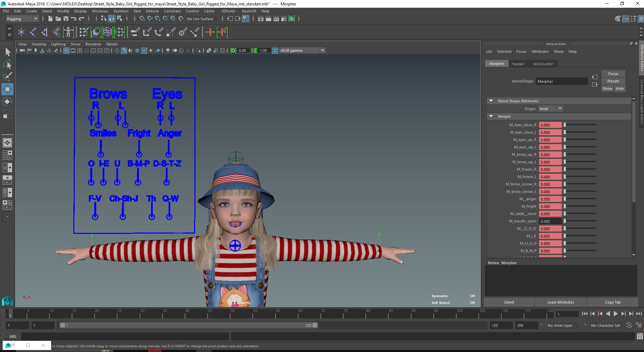This screenshot has width=644, height=352.
Task: Switch to the skinCluster1 tab
Action: (x=543, y=64)
